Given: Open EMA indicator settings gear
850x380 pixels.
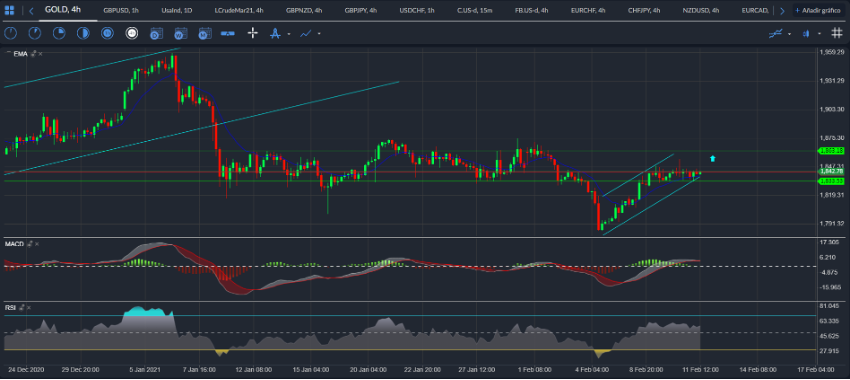Looking at the screenshot, I should (x=33, y=54).
